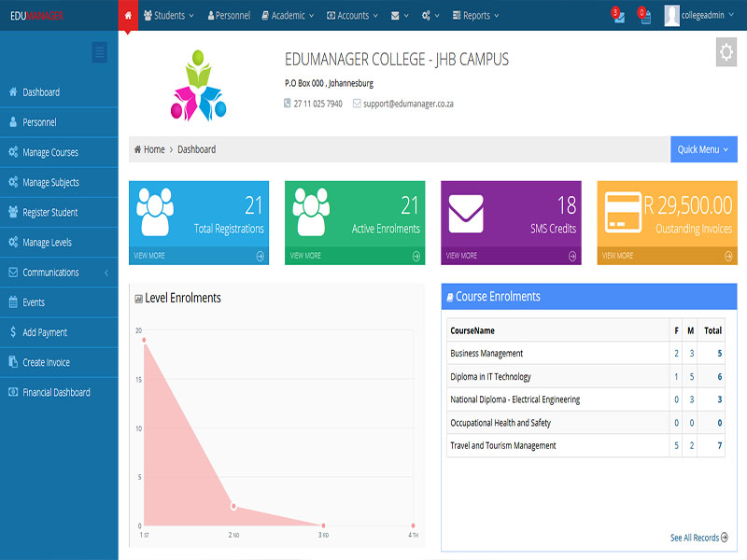Click View More on Outstanding Invoices card

(x=618, y=256)
